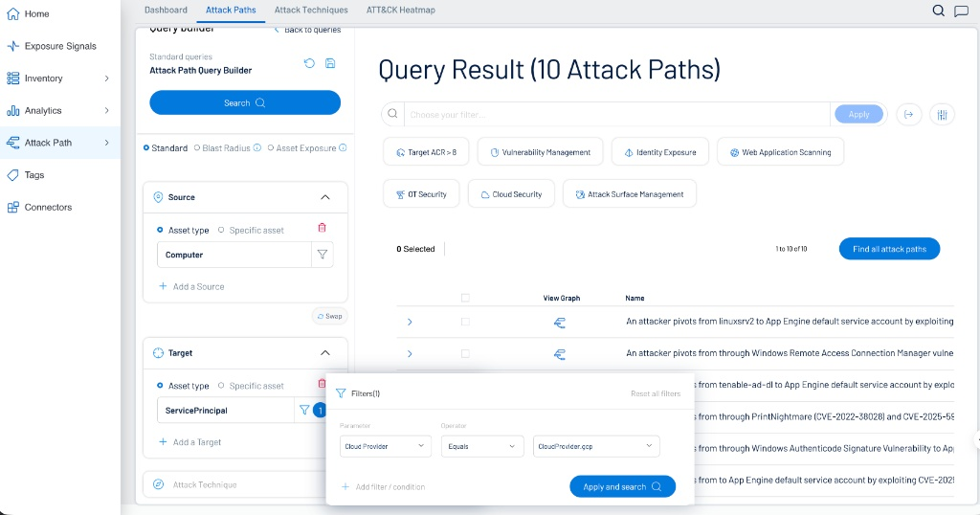The image size is (980, 515).
Task: Delete the Source asset via red trash icon
Action: [322, 228]
